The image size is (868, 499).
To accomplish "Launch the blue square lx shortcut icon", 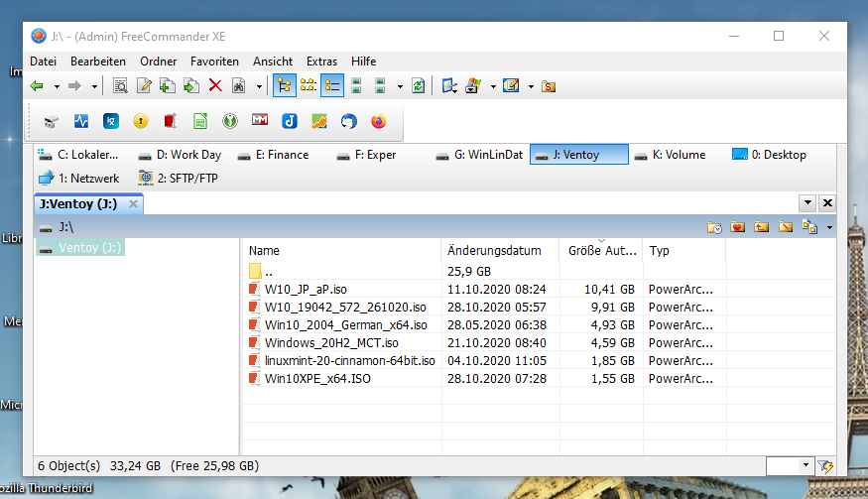I will [111, 121].
